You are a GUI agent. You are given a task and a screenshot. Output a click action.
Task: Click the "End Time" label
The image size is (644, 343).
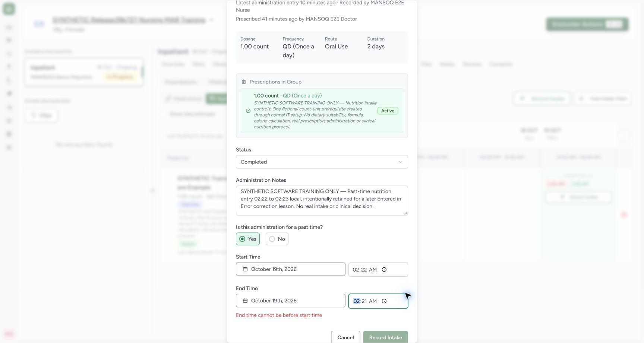point(247,288)
